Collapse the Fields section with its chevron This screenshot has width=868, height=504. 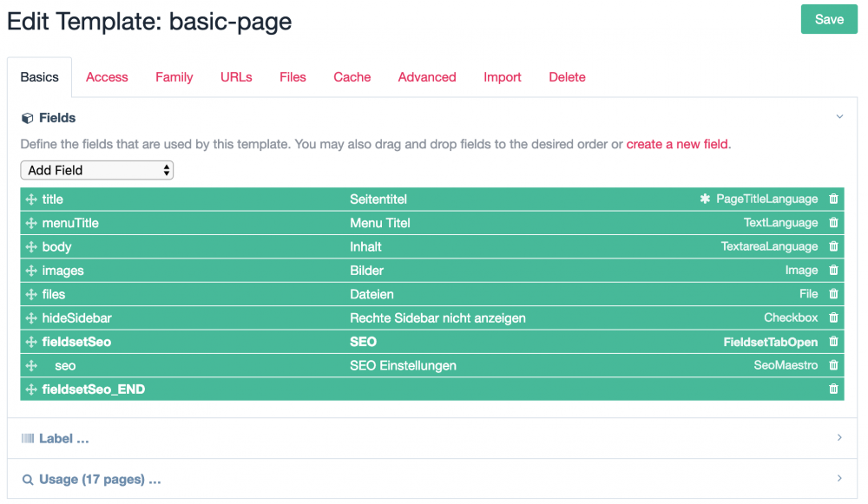point(838,117)
